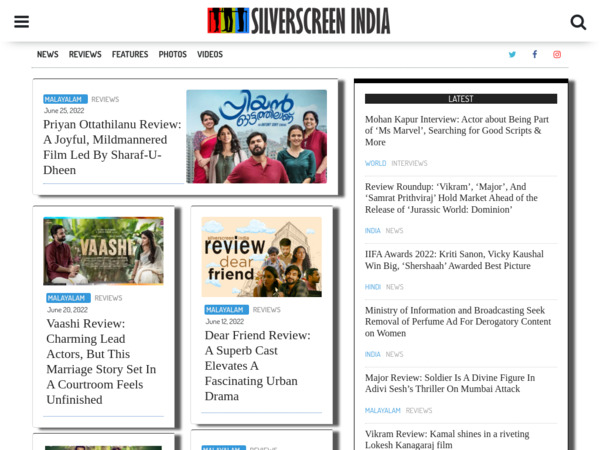
Task: Open the Dear Friend review thumbnail
Action: pos(261,257)
